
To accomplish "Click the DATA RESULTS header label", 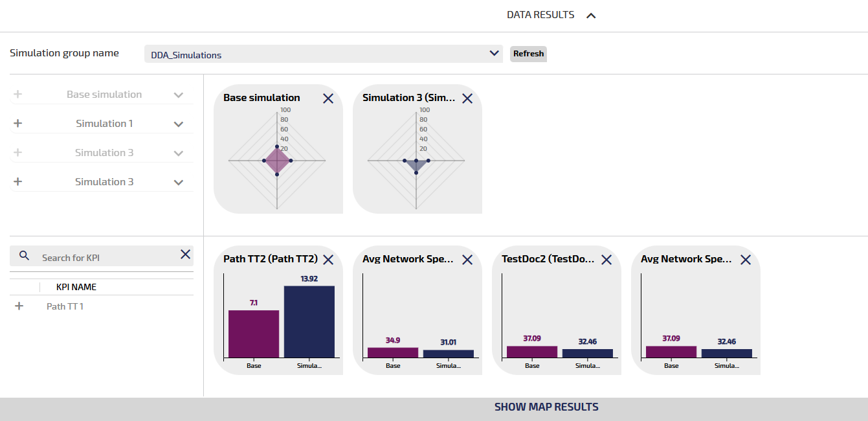I will click(540, 15).
